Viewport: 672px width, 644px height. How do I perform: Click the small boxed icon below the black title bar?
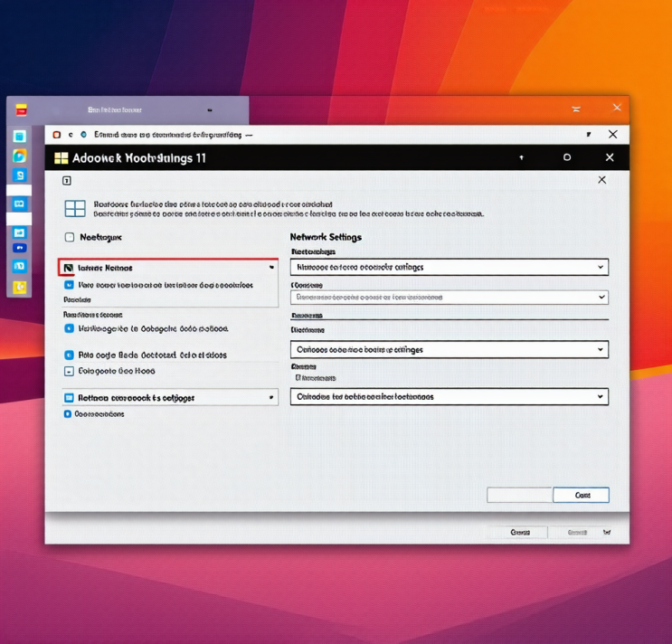pos(67,180)
